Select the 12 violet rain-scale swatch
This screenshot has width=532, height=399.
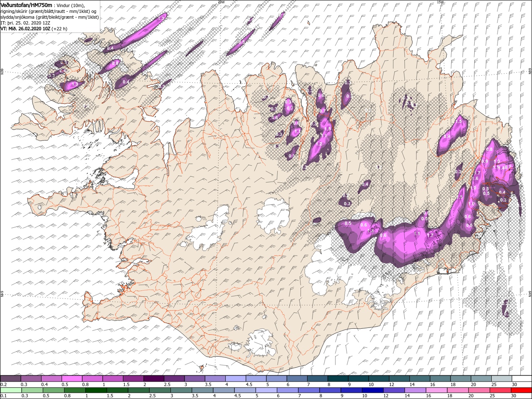(x=394, y=390)
